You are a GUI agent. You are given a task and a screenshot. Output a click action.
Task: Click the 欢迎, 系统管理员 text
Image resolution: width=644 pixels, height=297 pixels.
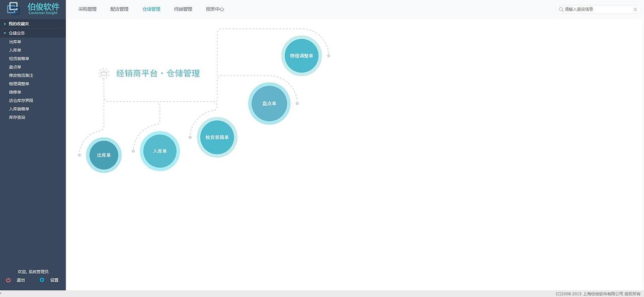click(33, 272)
